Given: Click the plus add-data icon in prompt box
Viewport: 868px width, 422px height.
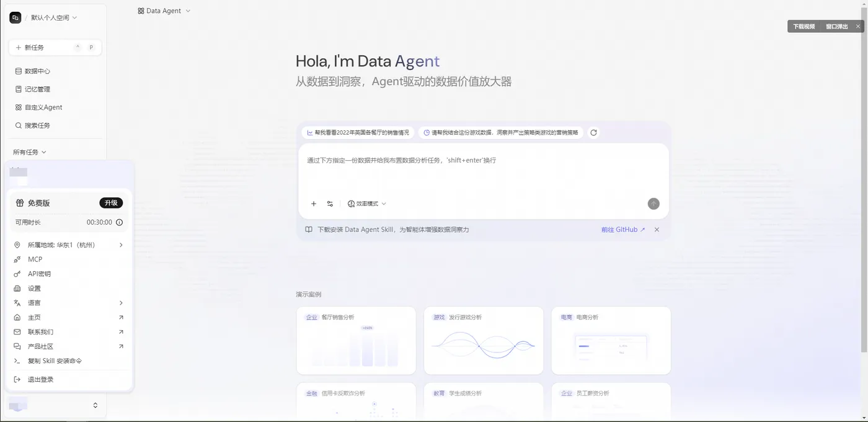Looking at the screenshot, I should pos(314,204).
